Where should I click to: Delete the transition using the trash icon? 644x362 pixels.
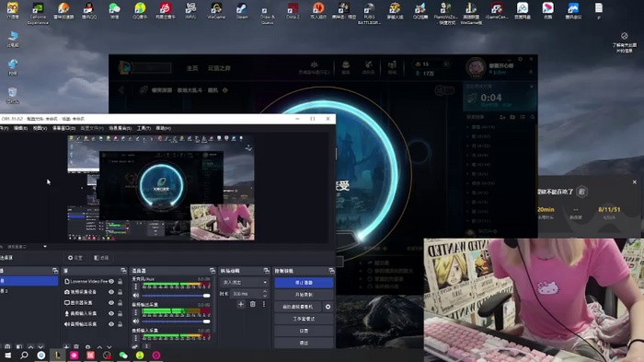[x=253, y=304]
